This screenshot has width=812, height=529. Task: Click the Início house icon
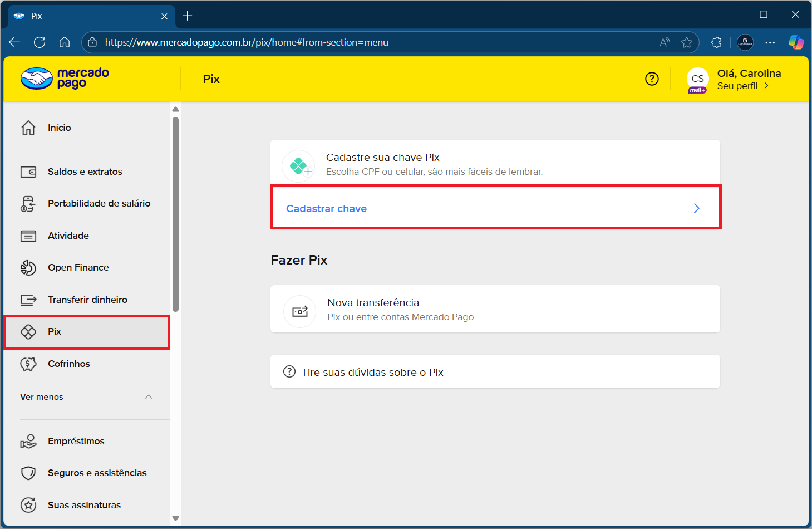(28, 128)
